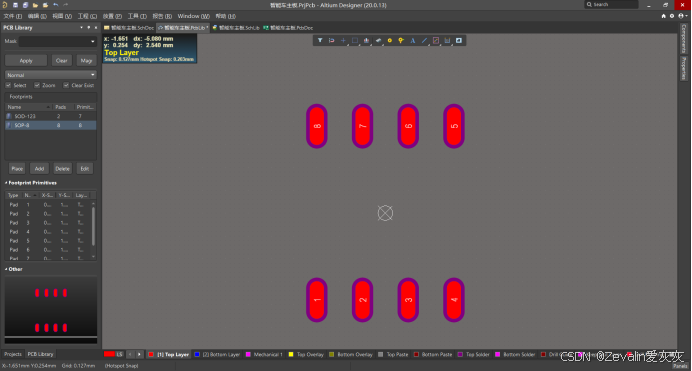Click the Clear button
The height and width of the screenshot is (371, 692).
point(62,60)
